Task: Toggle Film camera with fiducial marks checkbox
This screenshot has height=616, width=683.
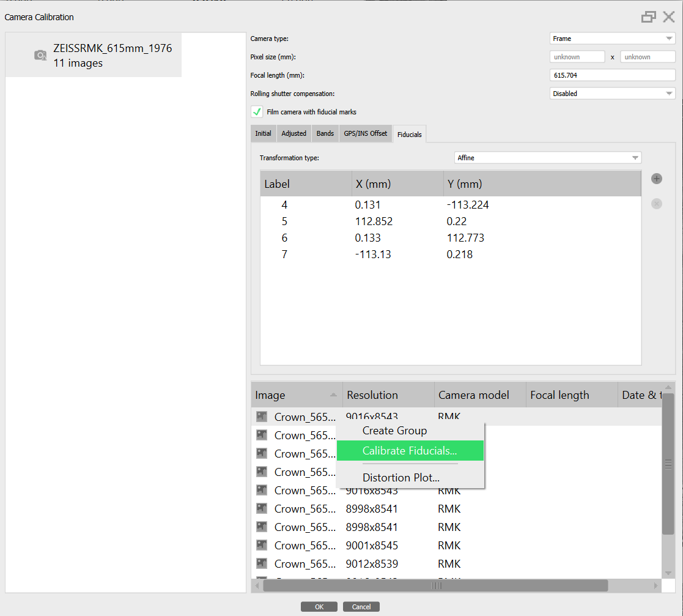Action: pos(257,112)
